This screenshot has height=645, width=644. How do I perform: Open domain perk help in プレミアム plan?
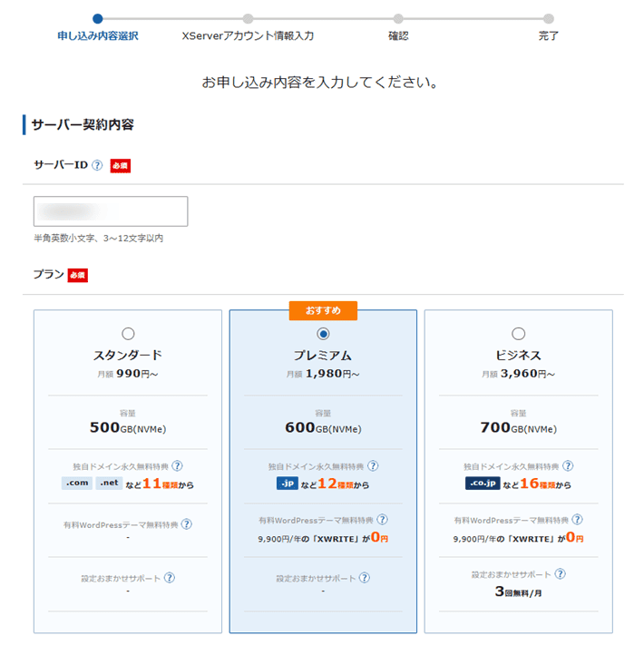(x=373, y=465)
